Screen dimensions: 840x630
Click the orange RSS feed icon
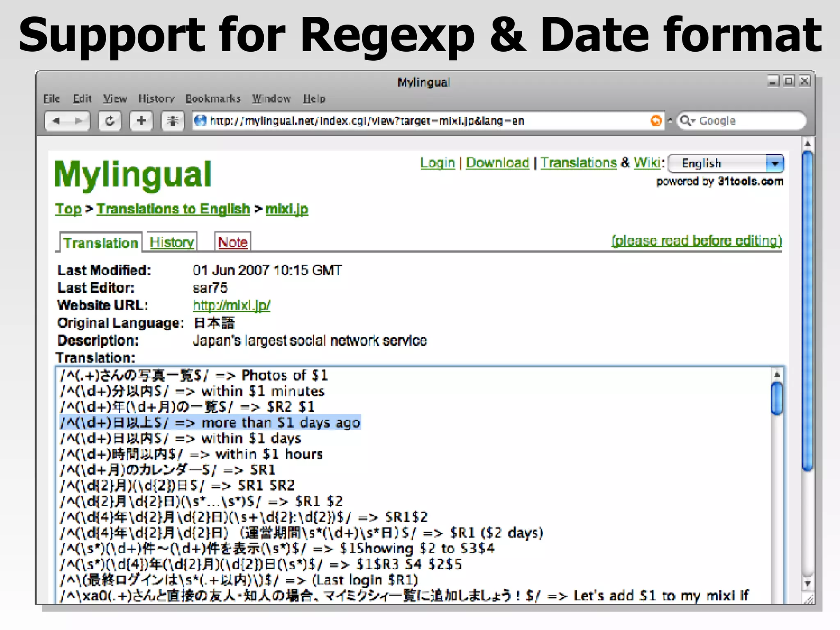click(x=656, y=121)
